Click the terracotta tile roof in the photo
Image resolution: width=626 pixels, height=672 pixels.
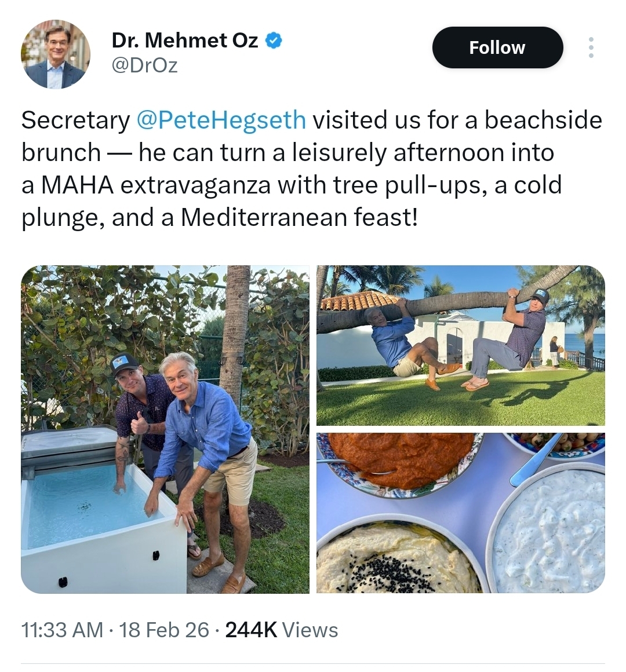click(x=355, y=300)
